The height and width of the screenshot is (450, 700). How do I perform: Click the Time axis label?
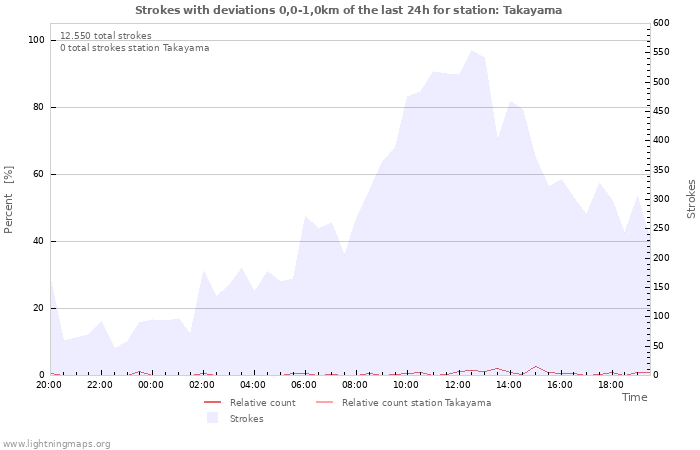(634, 397)
